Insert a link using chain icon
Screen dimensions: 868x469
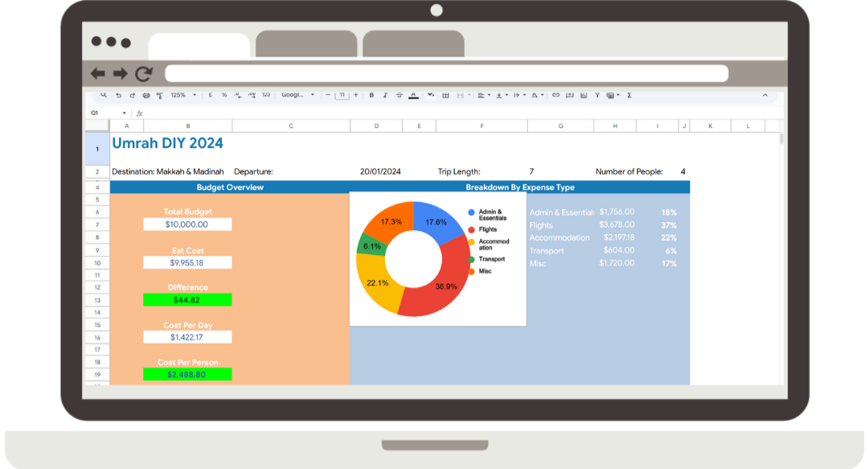[556, 96]
